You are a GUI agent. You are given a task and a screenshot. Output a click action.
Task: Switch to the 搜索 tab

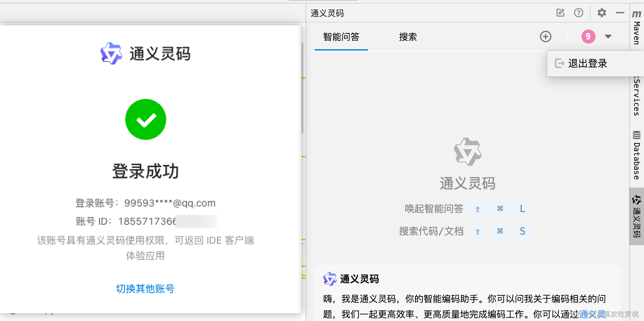408,37
